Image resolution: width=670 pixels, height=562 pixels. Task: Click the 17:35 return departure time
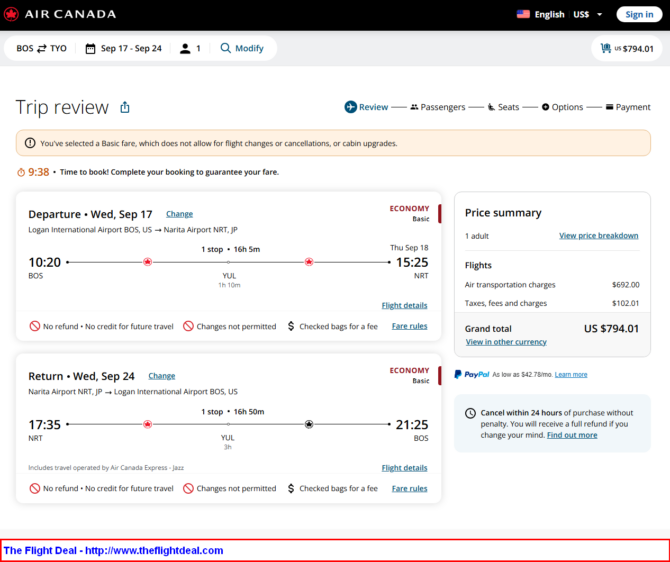pos(44,424)
